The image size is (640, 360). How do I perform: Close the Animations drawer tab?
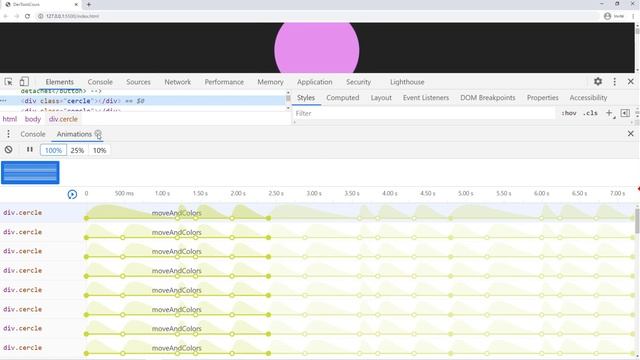pos(98,133)
